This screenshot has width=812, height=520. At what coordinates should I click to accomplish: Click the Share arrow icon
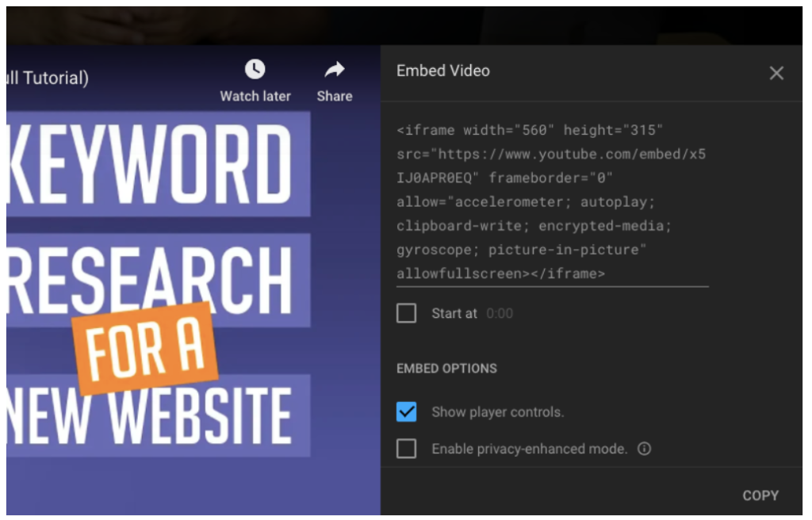335,70
